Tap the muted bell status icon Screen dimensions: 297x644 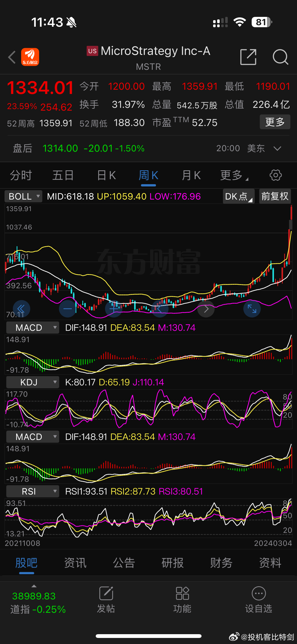coord(71,22)
